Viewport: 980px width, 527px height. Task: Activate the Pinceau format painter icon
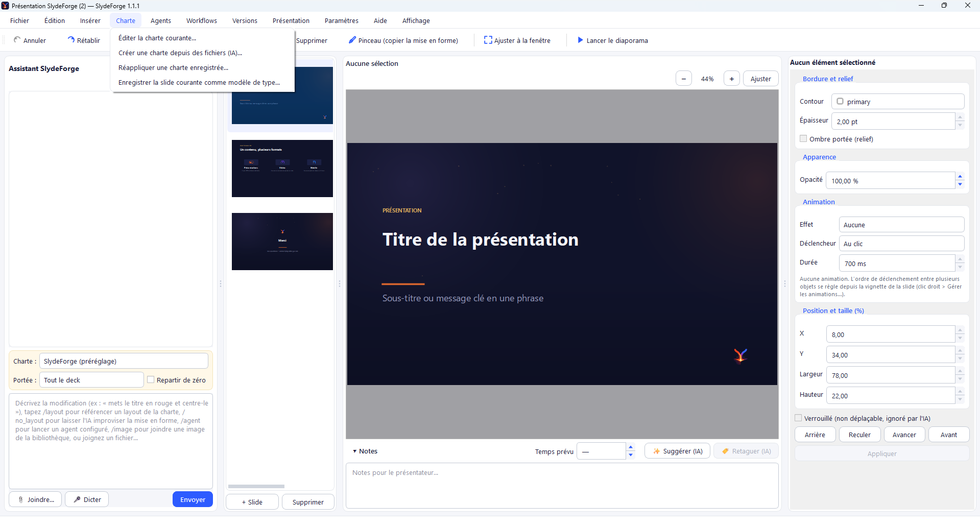352,40
